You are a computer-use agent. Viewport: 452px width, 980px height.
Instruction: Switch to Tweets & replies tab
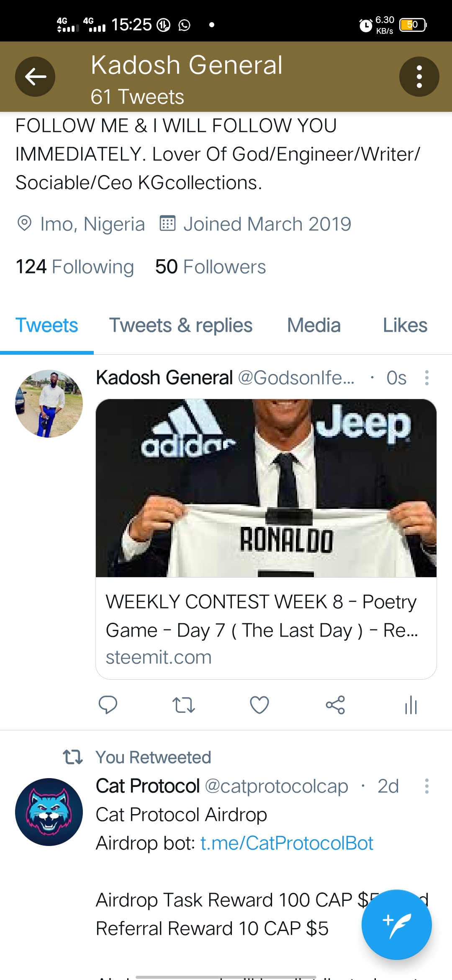(x=181, y=325)
